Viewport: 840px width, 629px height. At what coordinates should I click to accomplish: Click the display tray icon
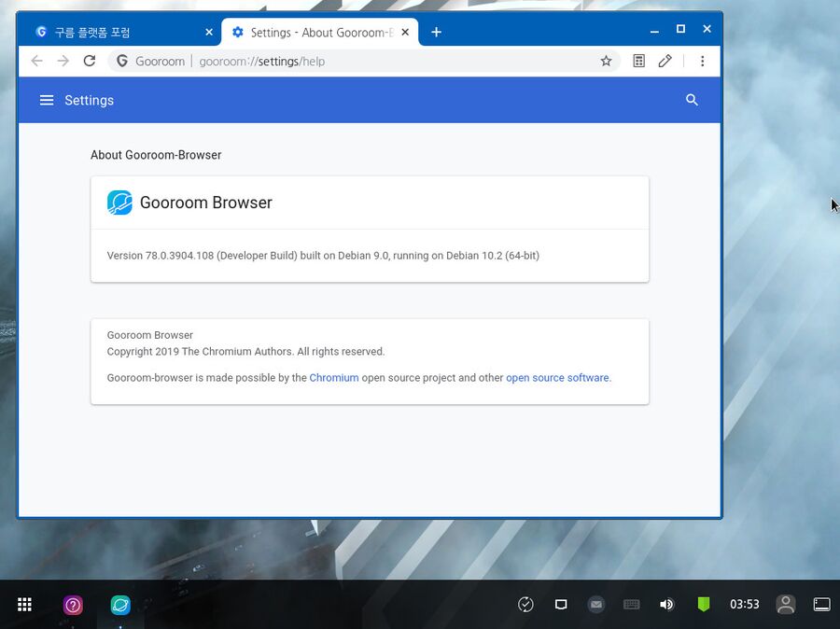tap(561, 605)
